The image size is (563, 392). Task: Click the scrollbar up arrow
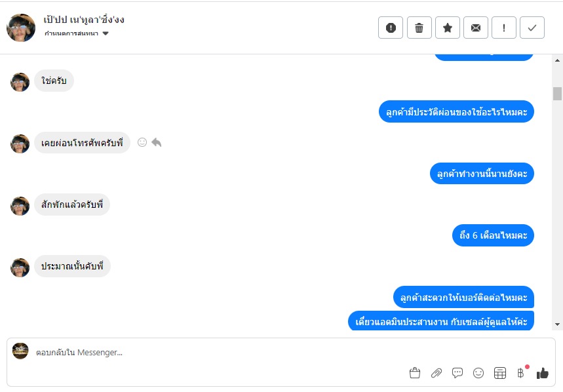coord(557,60)
